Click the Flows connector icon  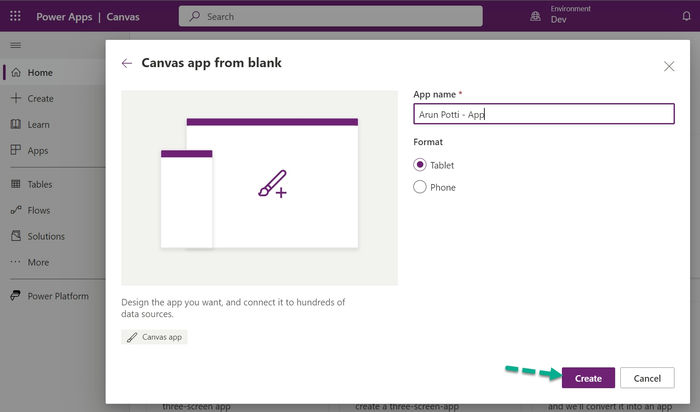coord(16,209)
